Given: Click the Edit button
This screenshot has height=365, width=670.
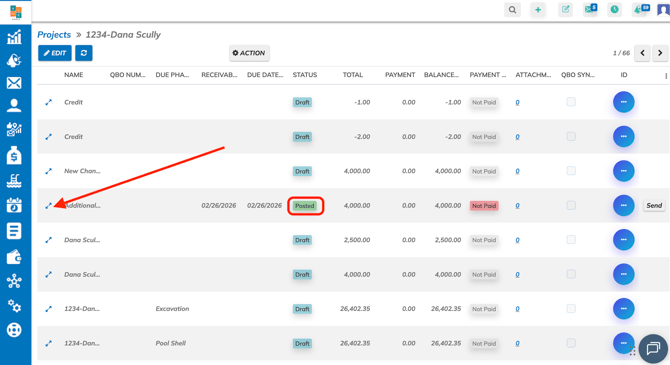Looking at the screenshot, I should click(x=55, y=53).
